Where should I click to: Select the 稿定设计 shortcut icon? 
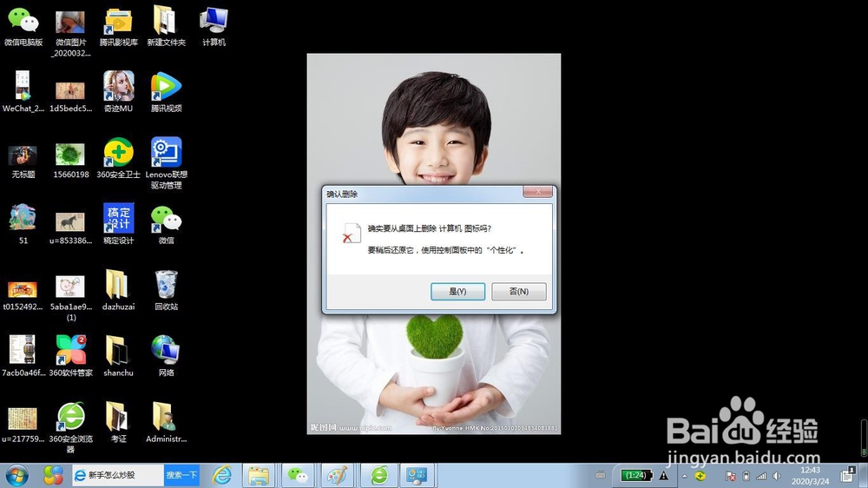118,224
